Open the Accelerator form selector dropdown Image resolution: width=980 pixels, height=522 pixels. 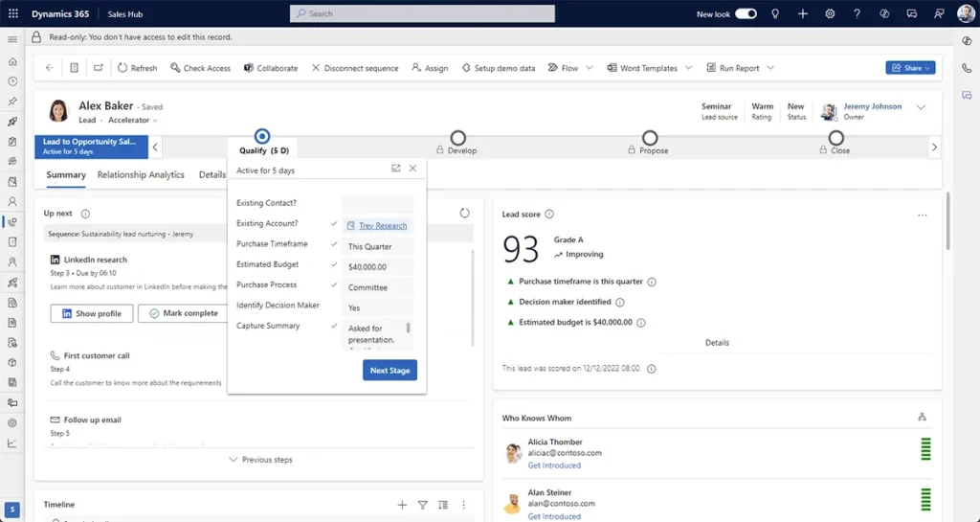133,120
